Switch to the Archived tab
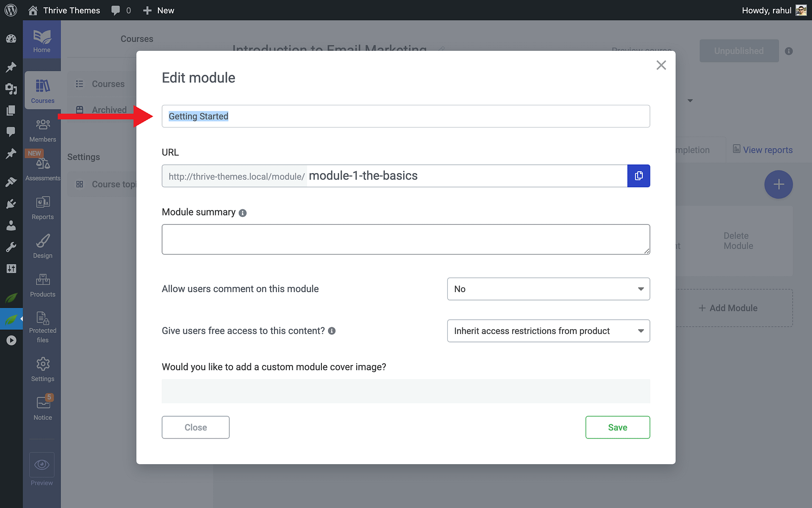Screen dimensions: 812x508 pos(109,109)
